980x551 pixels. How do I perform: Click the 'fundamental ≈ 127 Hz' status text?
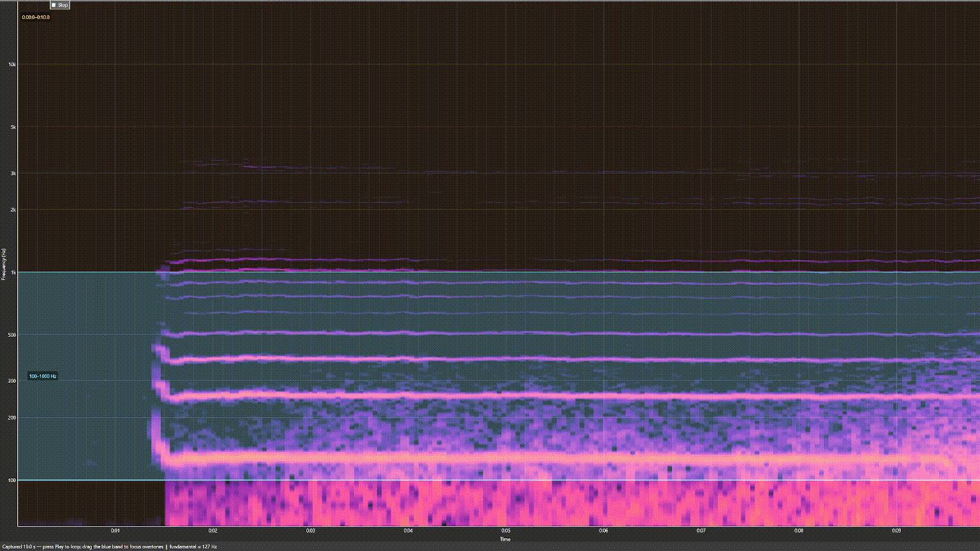coord(193,547)
